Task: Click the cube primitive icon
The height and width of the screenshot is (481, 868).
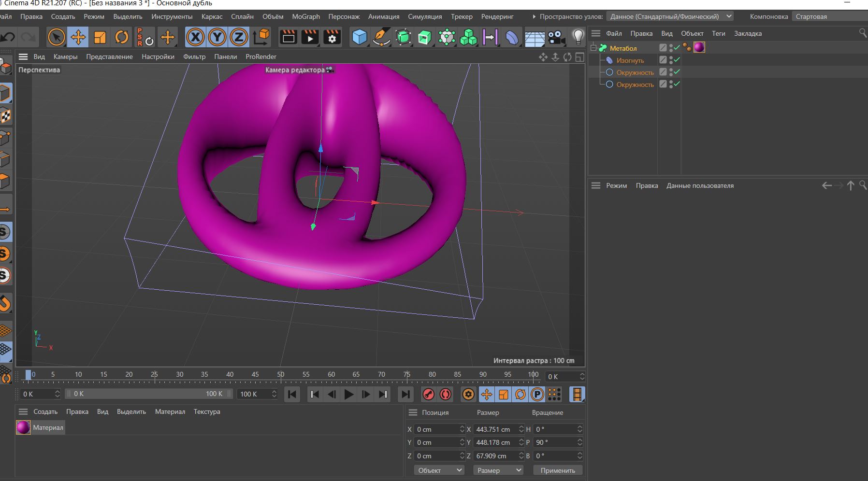Action: pyautogui.click(x=359, y=37)
